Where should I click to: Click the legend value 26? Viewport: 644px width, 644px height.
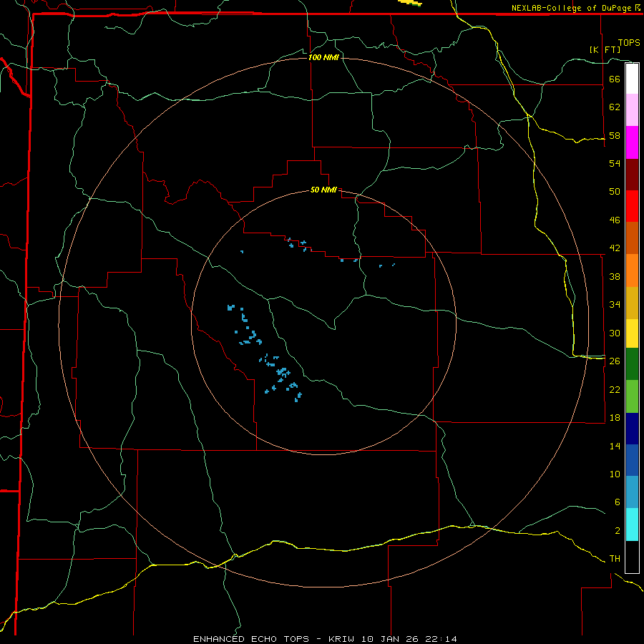click(615, 361)
